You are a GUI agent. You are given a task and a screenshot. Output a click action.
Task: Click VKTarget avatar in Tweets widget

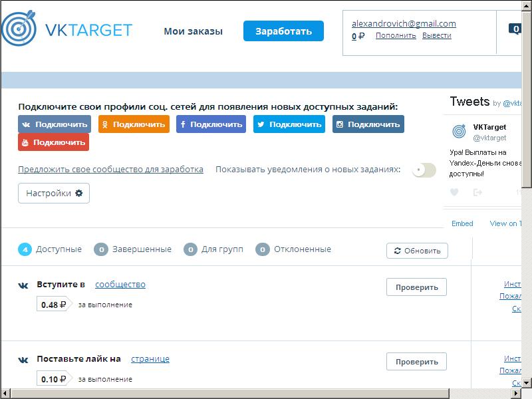[459, 131]
